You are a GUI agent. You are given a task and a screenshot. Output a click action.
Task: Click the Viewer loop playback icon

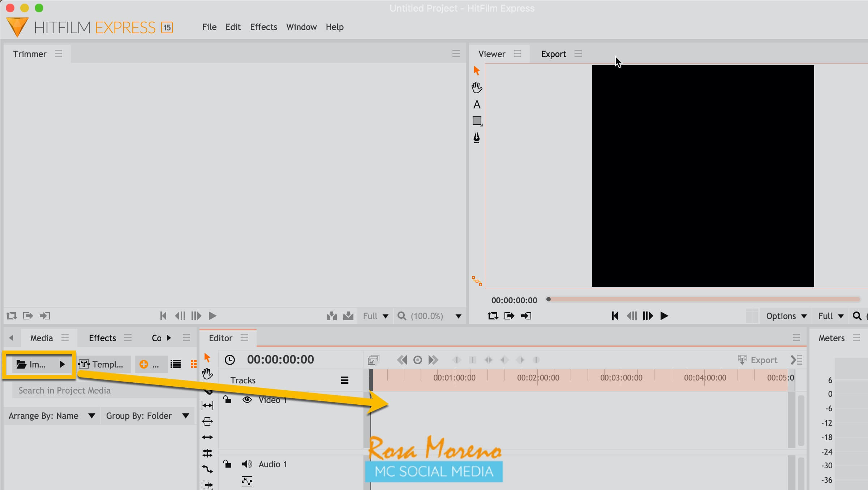click(x=493, y=316)
